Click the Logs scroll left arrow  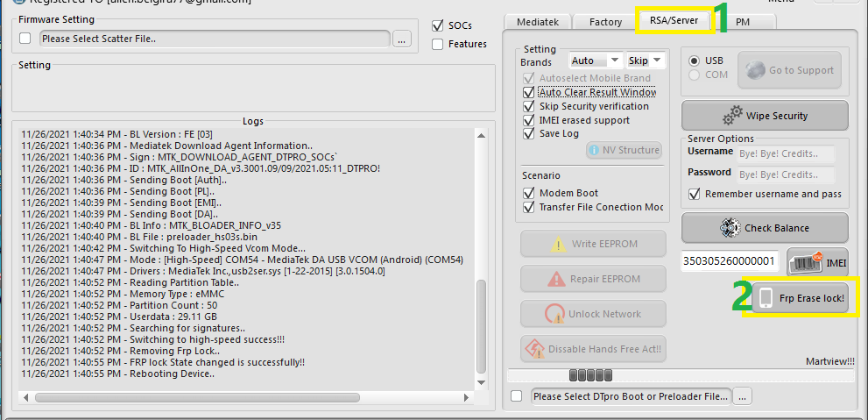click(25, 397)
